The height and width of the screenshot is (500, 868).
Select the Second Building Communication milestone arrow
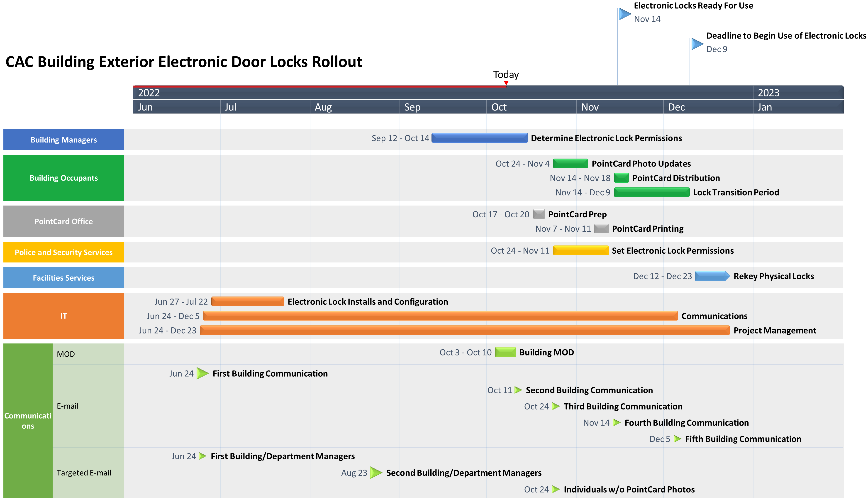coord(518,390)
